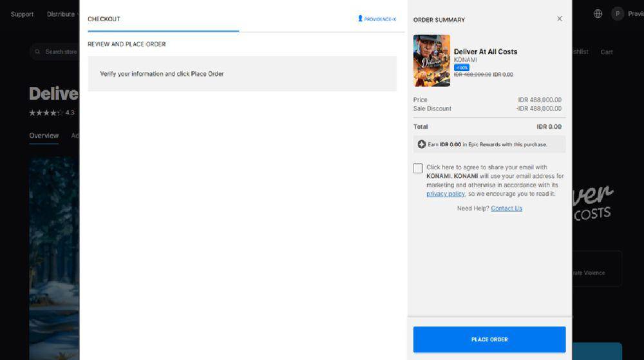Screen dimensions: 644x360
Task: Click the search magnifier icon
Action: [x=37, y=52]
